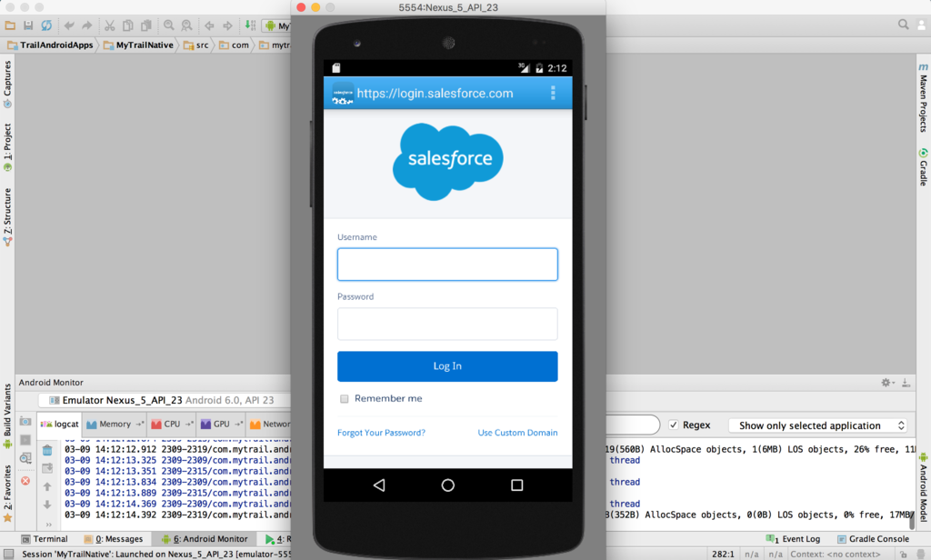Open the Show only selected application dropdown
The width and height of the screenshot is (931, 560).
tap(817, 425)
